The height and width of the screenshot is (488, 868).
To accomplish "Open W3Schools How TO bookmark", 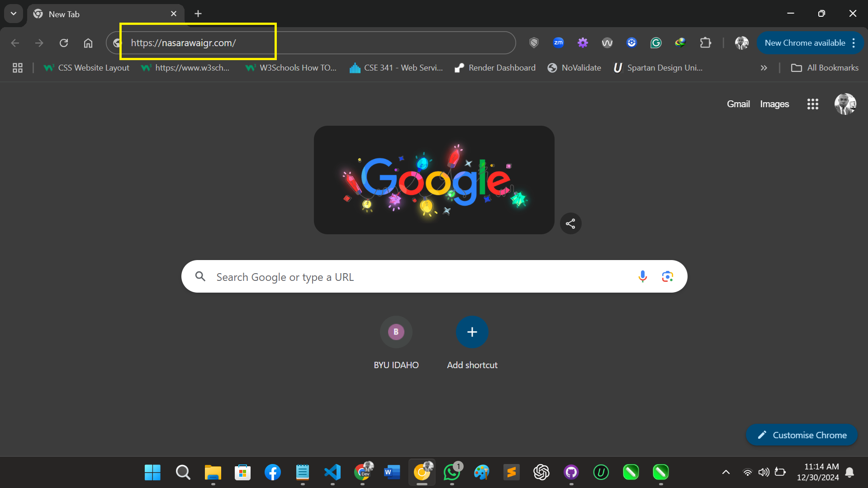I will pos(291,68).
